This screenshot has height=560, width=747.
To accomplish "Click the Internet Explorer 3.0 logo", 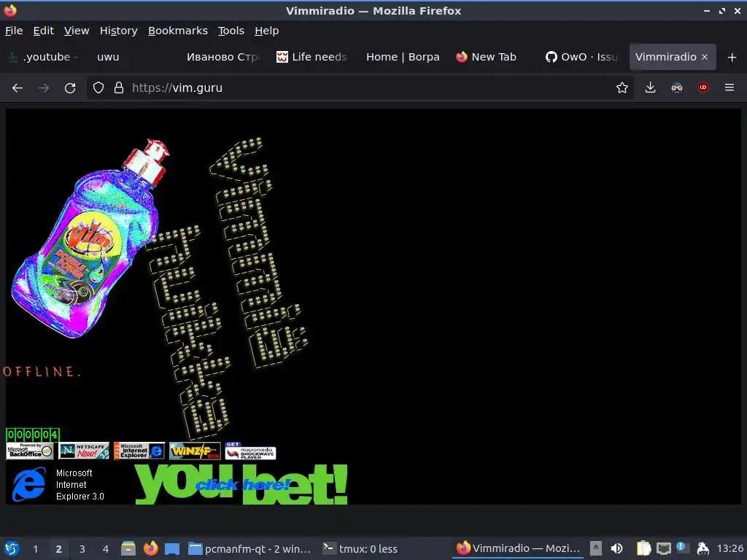I will 29,484.
